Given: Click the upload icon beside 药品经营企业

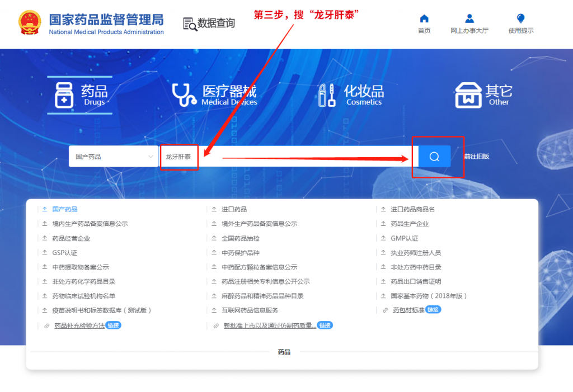Looking at the screenshot, I should coord(45,238).
